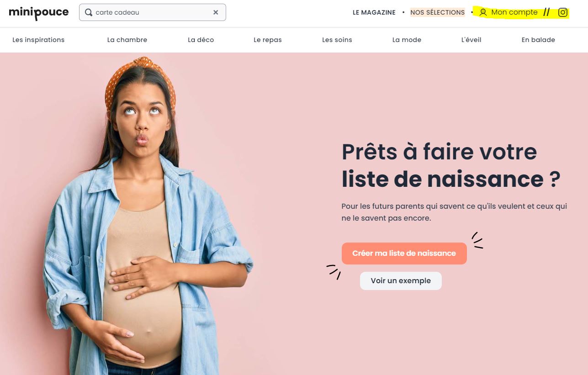588x375 pixels.
Task: Select En balade category
Action: click(x=538, y=40)
